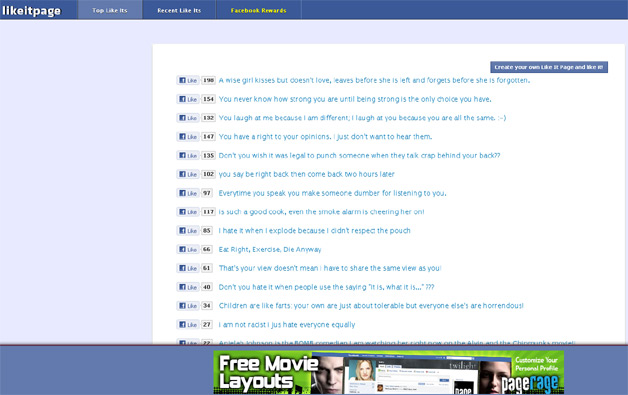
Task: Like the 'That's your view' quote
Action: point(188,268)
